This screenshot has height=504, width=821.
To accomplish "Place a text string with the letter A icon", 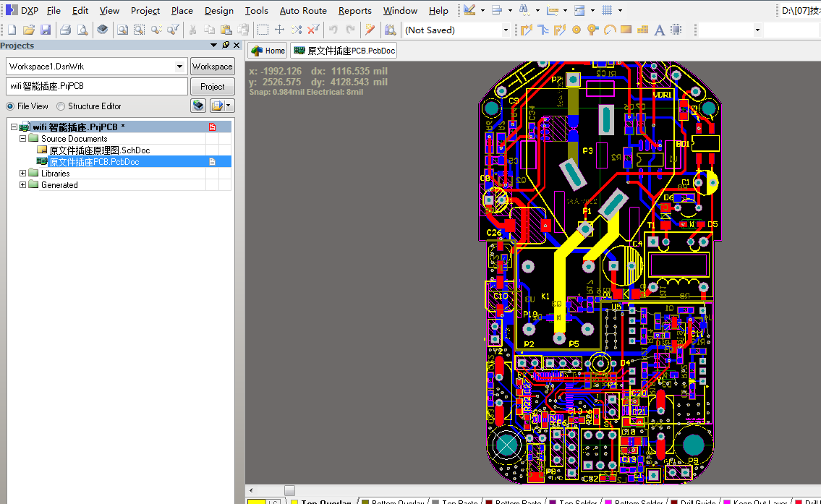I will pos(660,30).
